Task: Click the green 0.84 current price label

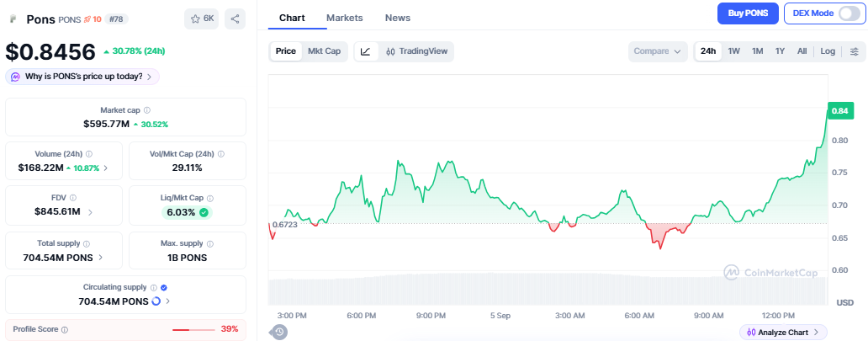Action: 839,111
